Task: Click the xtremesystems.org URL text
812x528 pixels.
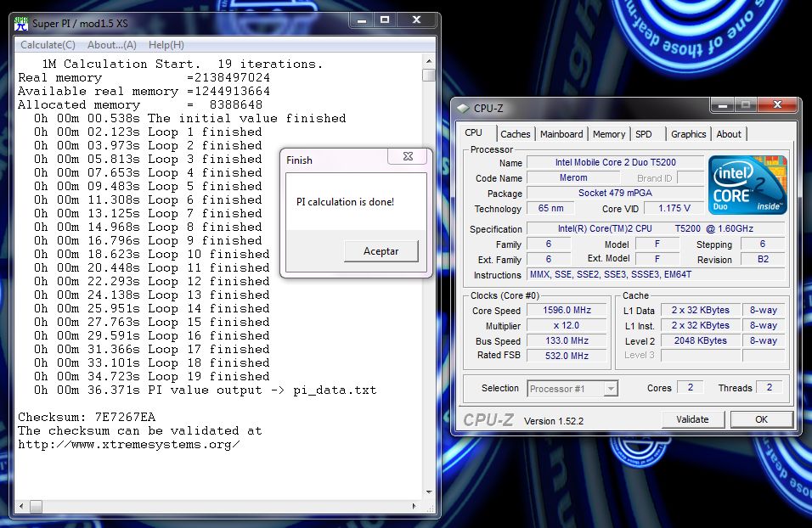Action: click(129, 445)
